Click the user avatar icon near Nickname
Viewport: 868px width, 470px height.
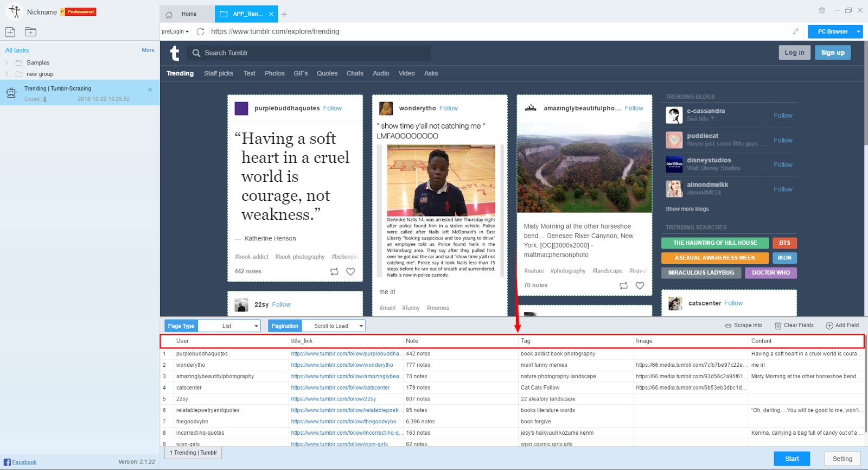pyautogui.click(x=15, y=11)
